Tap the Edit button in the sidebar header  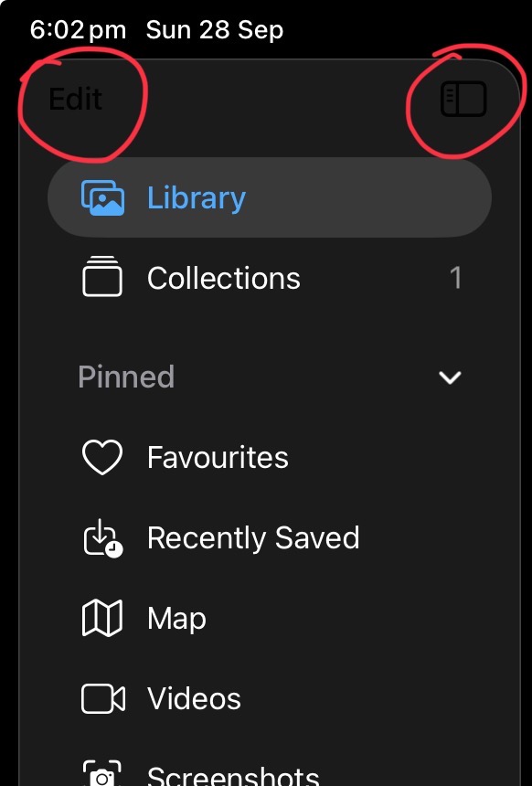[76, 99]
